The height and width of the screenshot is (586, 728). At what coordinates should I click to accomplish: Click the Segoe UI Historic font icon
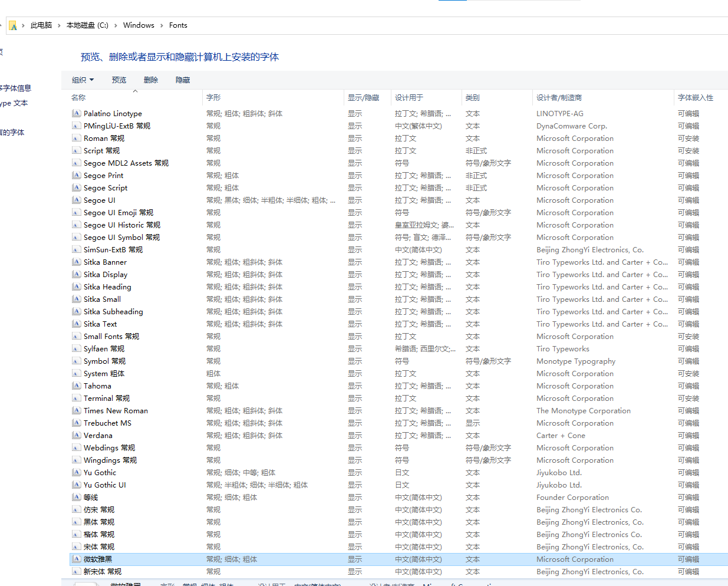pos(77,225)
